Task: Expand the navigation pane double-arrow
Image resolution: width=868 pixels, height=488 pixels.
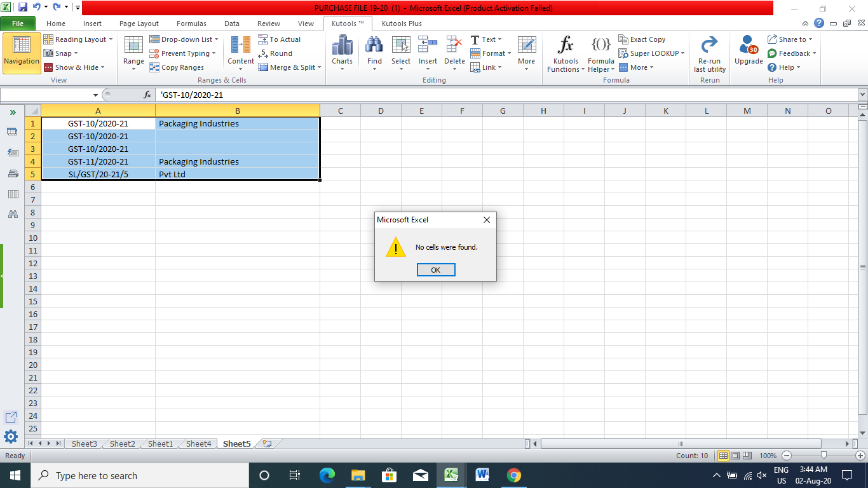Action: point(12,112)
